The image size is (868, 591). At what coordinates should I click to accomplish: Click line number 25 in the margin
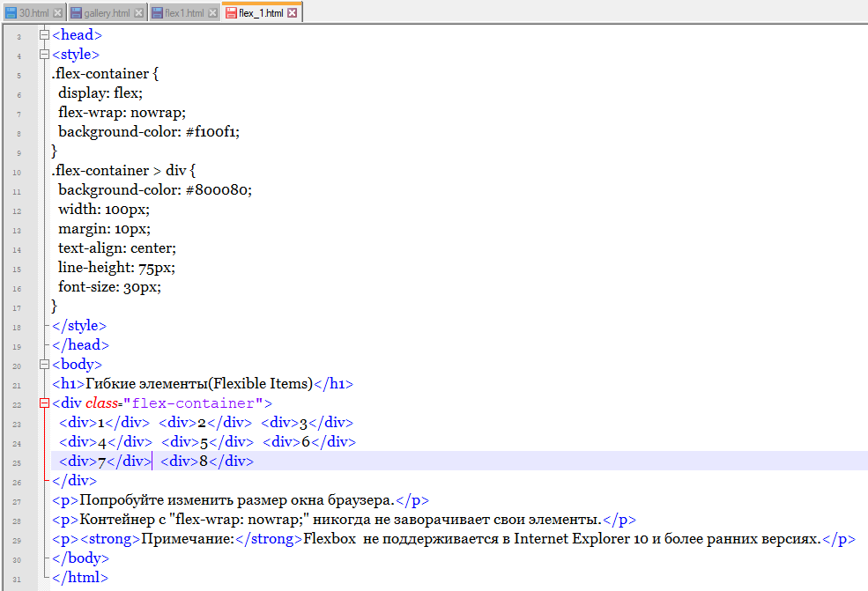pyautogui.click(x=18, y=462)
